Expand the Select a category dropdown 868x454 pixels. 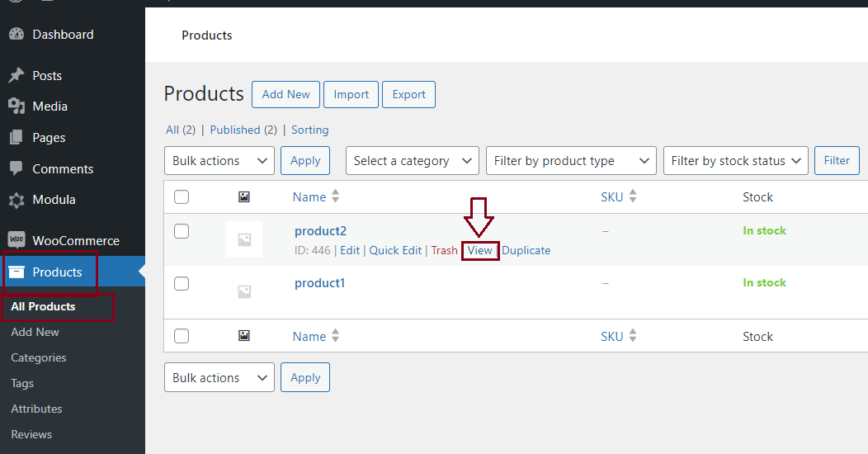pyautogui.click(x=412, y=161)
